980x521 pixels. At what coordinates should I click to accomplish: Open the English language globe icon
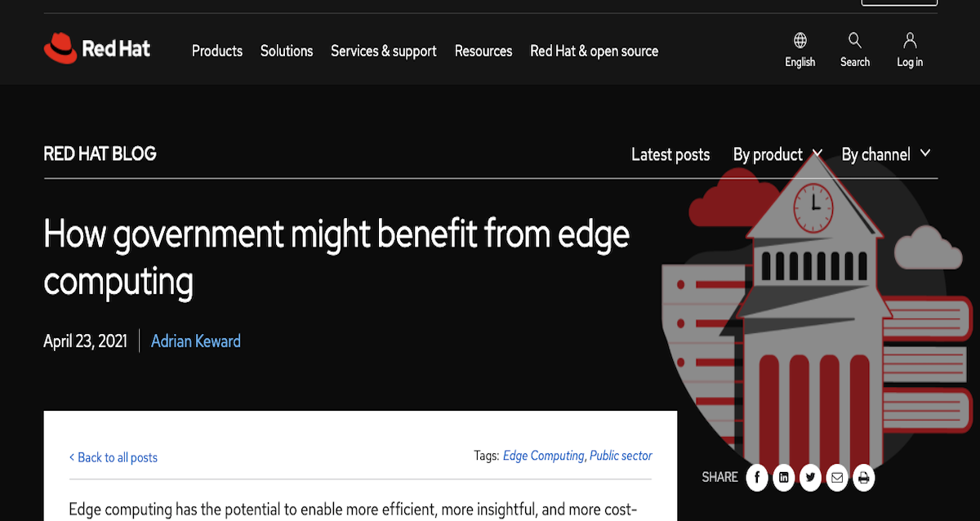800,42
